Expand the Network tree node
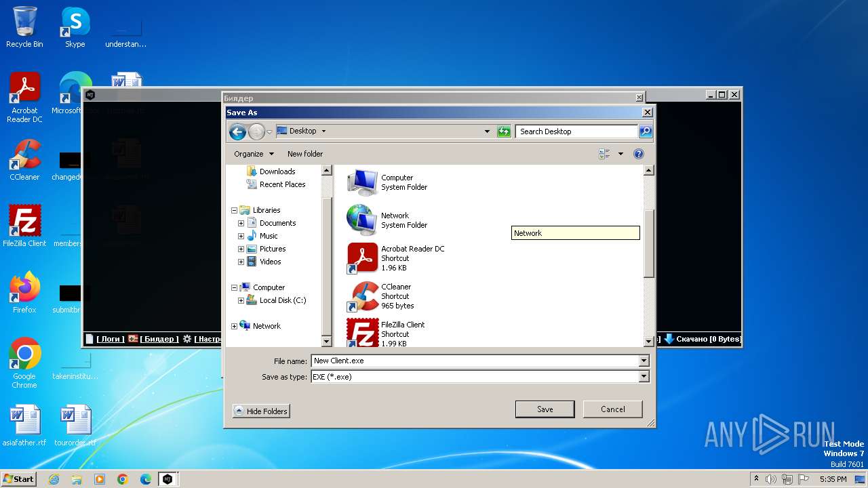This screenshot has width=868, height=488. point(235,326)
